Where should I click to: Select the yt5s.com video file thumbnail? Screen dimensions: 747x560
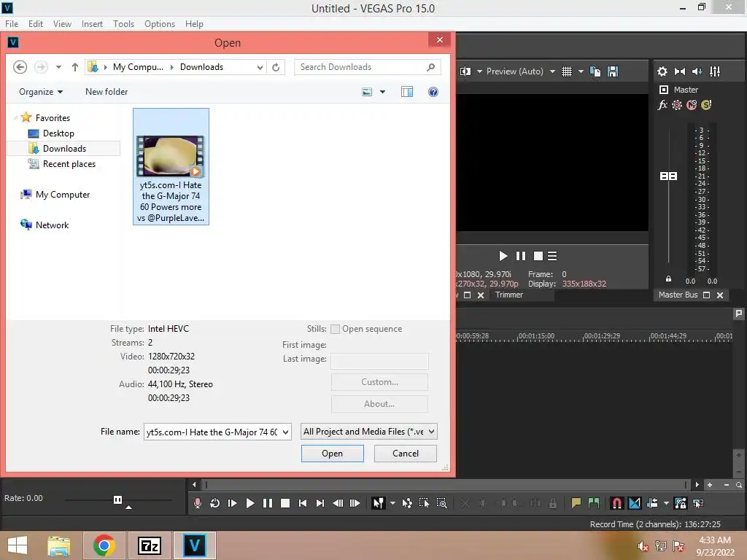click(x=171, y=166)
